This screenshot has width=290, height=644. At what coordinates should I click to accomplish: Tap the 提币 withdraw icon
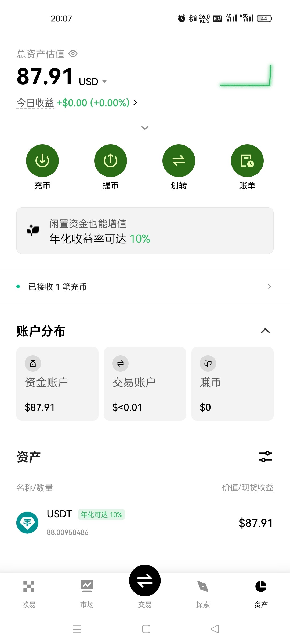pyautogui.click(x=110, y=161)
